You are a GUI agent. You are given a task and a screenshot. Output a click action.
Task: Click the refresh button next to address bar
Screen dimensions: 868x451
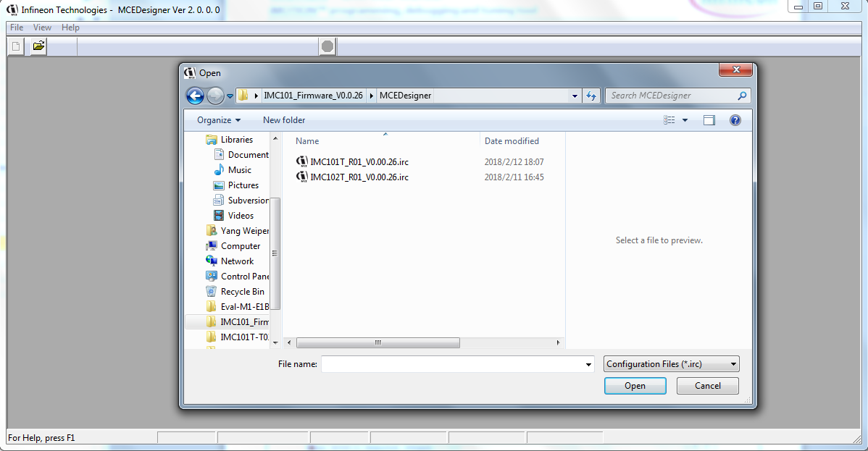(x=591, y=96)
